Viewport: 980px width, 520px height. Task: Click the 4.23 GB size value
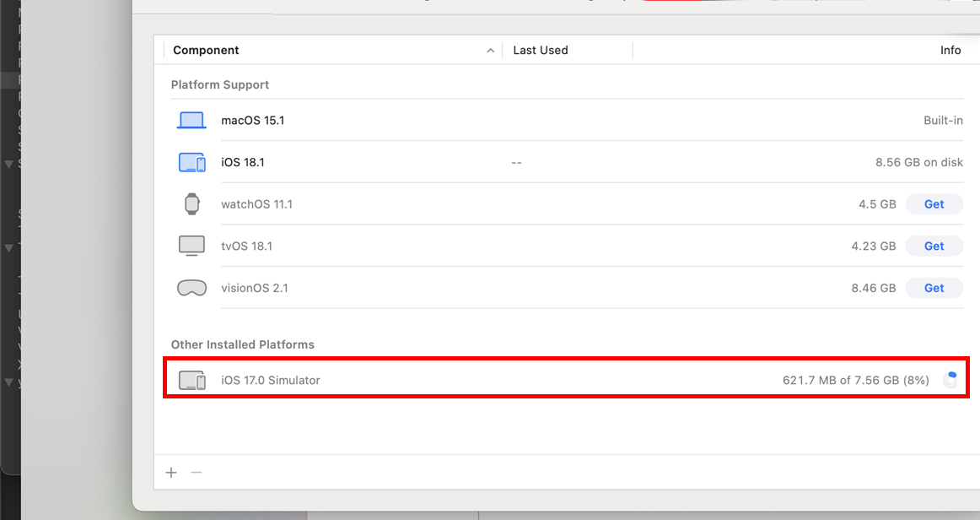coord(873,246)
